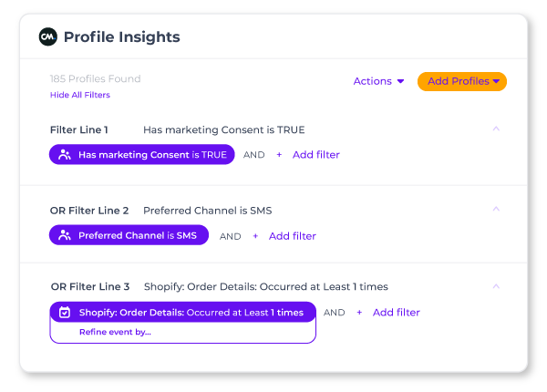Click Add filter on Filter Line 1
This screenshot has height=392, width=547.
click(x=315, y=155)
